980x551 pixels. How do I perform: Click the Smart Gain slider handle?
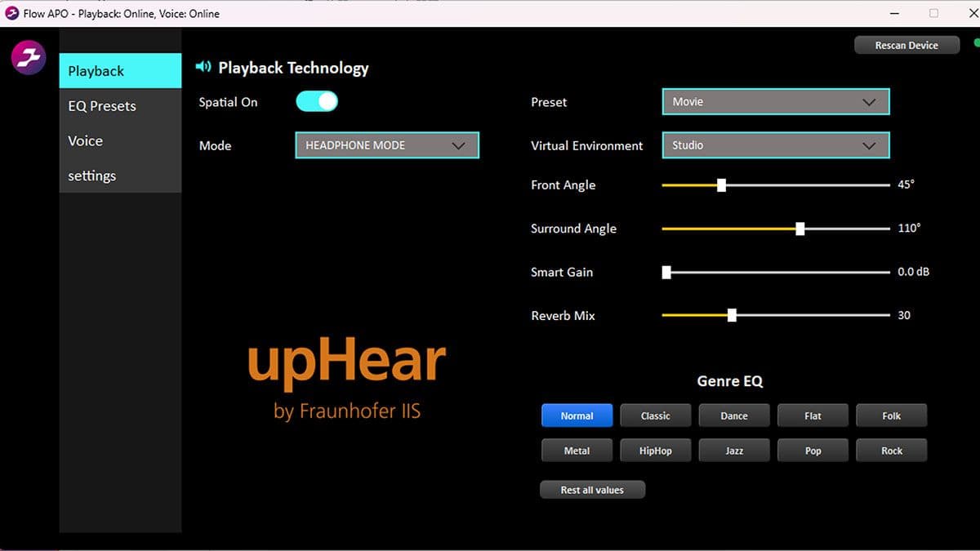pyautogui.click(x=666, y=272)
